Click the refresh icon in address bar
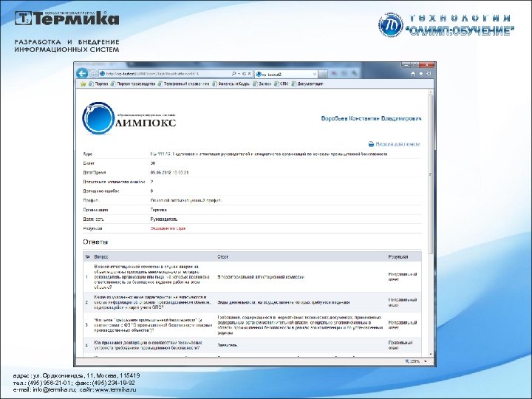Screen dimensions: 532x399 tap(244, 74)
